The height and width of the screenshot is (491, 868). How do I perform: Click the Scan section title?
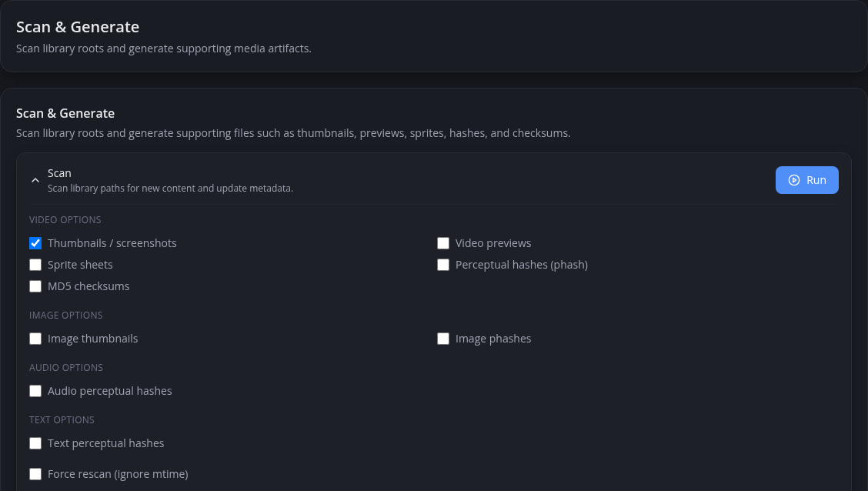[x=59, y=173]
